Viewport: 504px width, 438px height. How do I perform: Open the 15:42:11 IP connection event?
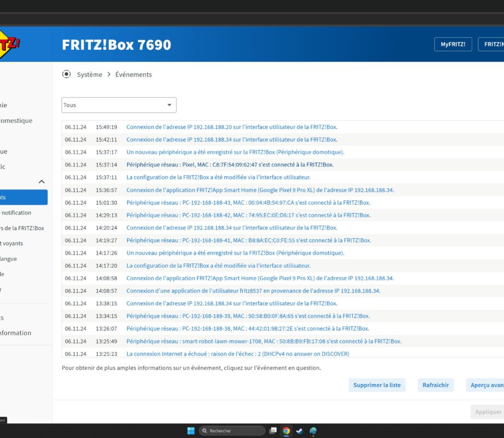[x=232, y=140]
